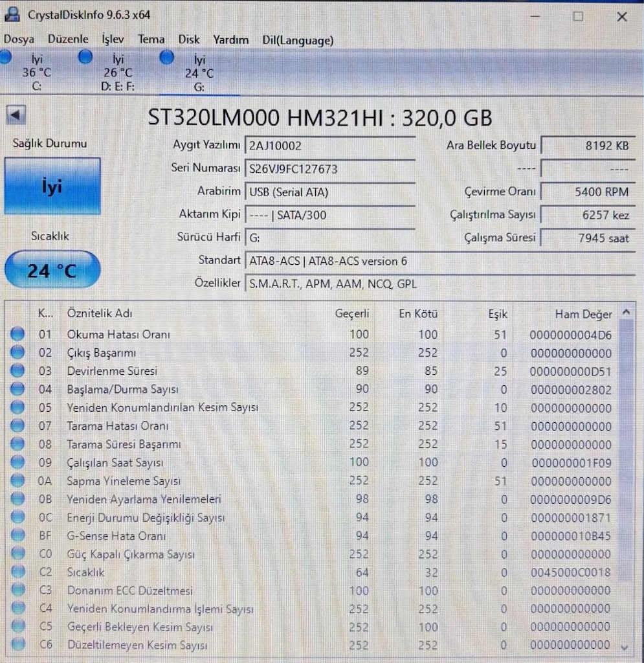The width and height of the screenshot is (644, 663).
Task: Click status icon for Tarama Hatası Oranı
Action: coord(17,426)
